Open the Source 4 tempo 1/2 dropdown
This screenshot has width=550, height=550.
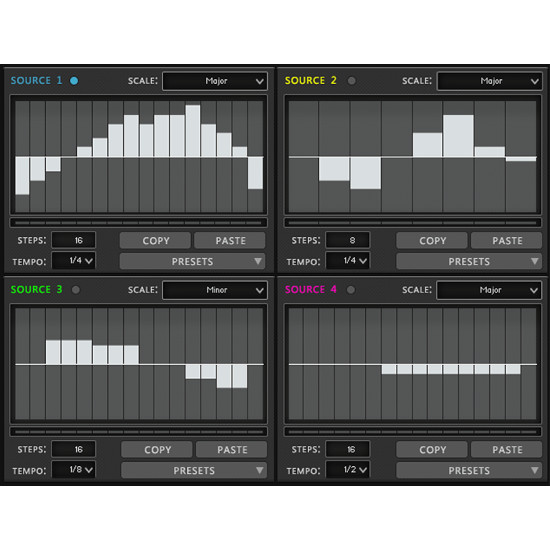tap(348, 470)
